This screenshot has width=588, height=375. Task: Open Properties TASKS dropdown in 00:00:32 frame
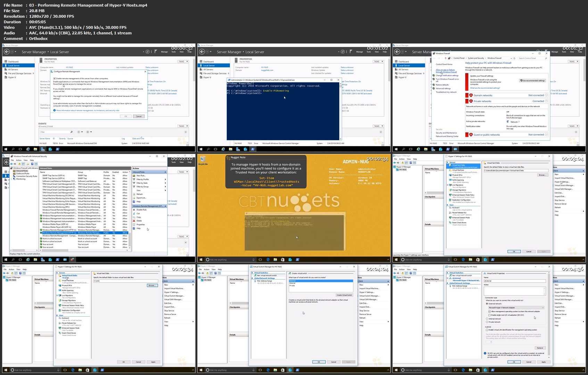point(183,61)
